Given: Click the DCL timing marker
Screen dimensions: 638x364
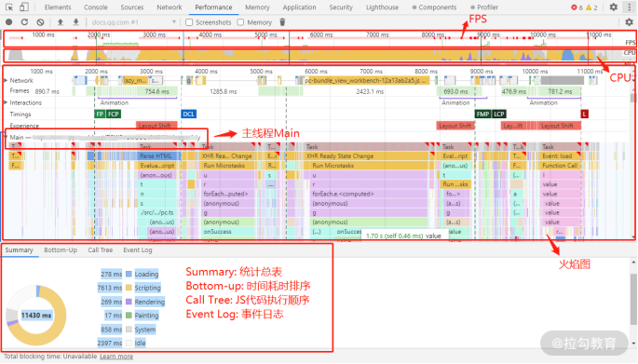Looking at the screenshot, I should tap(188, 114).
